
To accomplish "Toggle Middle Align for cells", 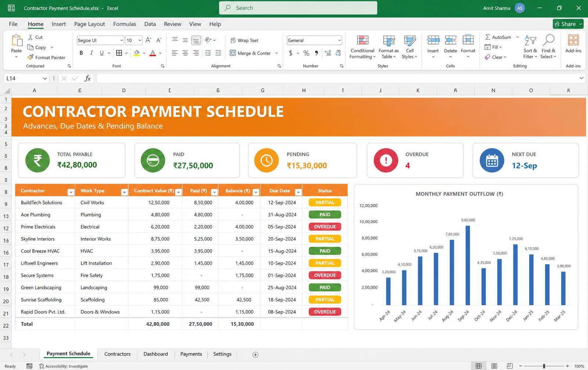I will point(186,40).
